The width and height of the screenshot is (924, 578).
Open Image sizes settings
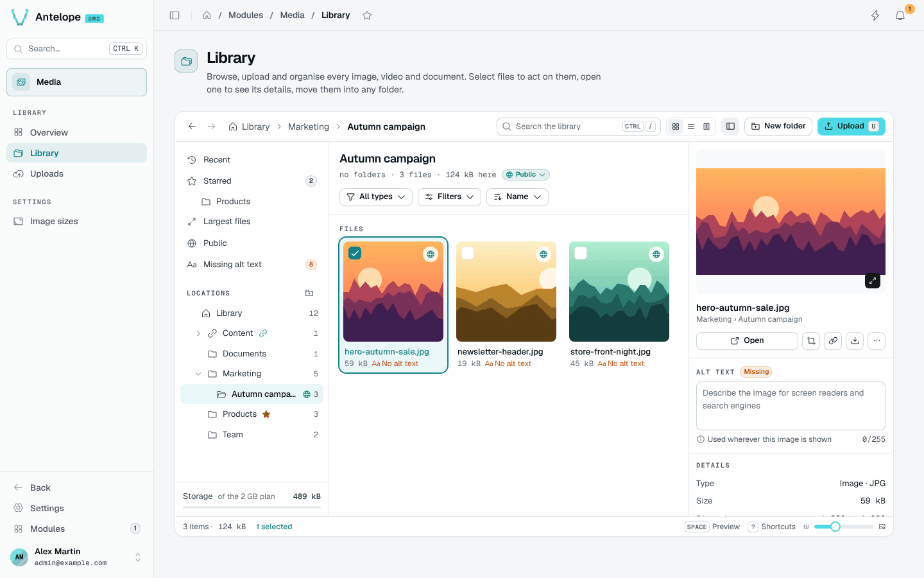tap(77, 221)
